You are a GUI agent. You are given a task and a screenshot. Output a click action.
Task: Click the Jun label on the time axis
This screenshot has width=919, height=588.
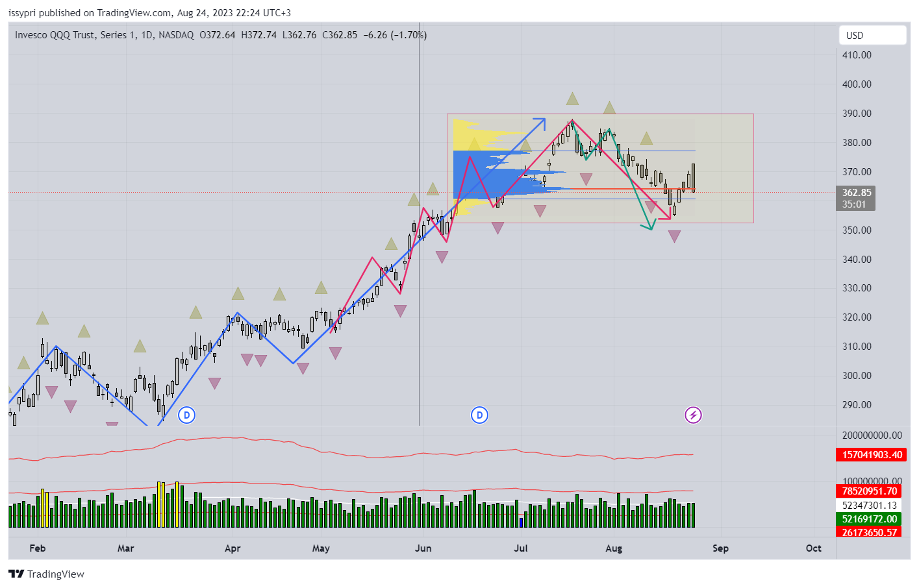pos(423,548)
